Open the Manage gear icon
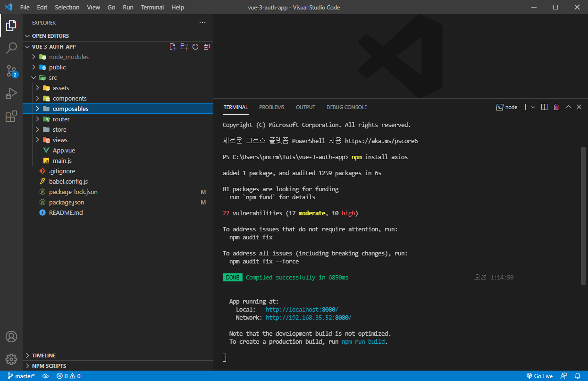Viewport: 588px width, 381px height. [x=11, y=359]
